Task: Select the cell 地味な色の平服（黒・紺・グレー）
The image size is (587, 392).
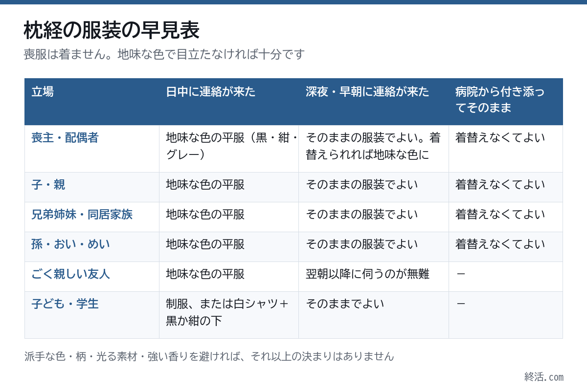Action: coord(229,149)
